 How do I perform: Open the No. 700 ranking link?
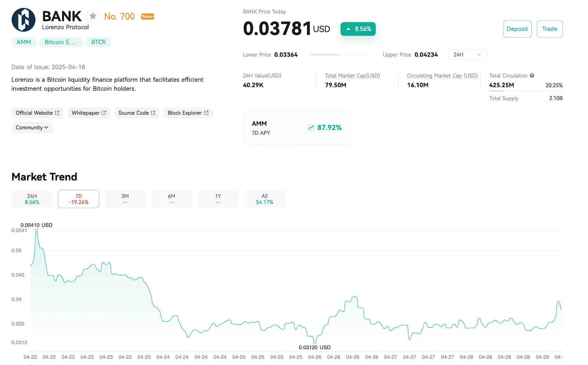pos(119,17)
